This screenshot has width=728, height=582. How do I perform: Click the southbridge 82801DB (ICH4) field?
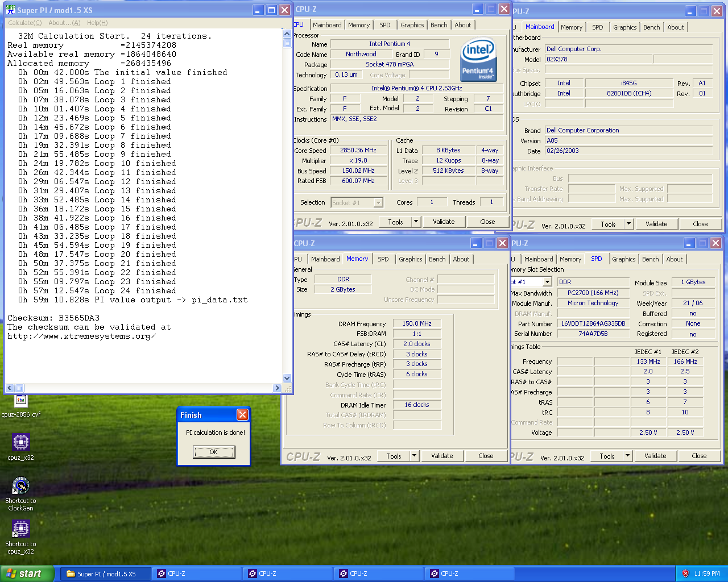click(628, 93)
